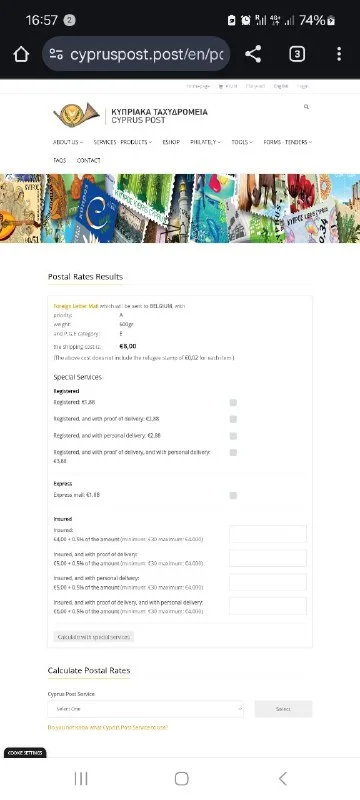The width and height of the screenshot is (360, 800).
Task: Open the browser three-dot menu
Action: point(339,54)
